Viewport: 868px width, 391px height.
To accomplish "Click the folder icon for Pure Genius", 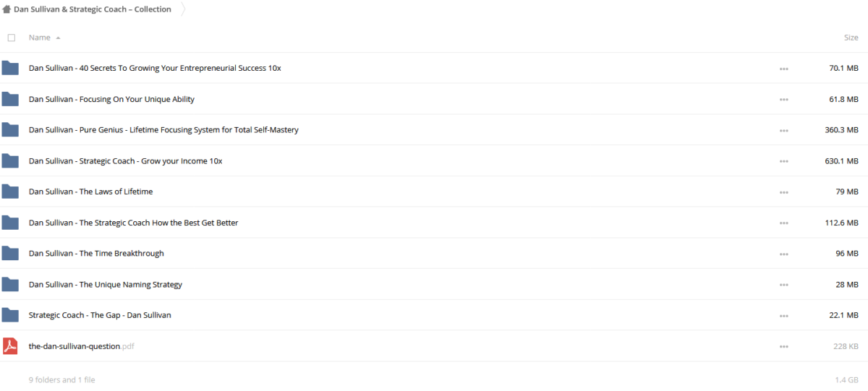I will tap(10, 130).
